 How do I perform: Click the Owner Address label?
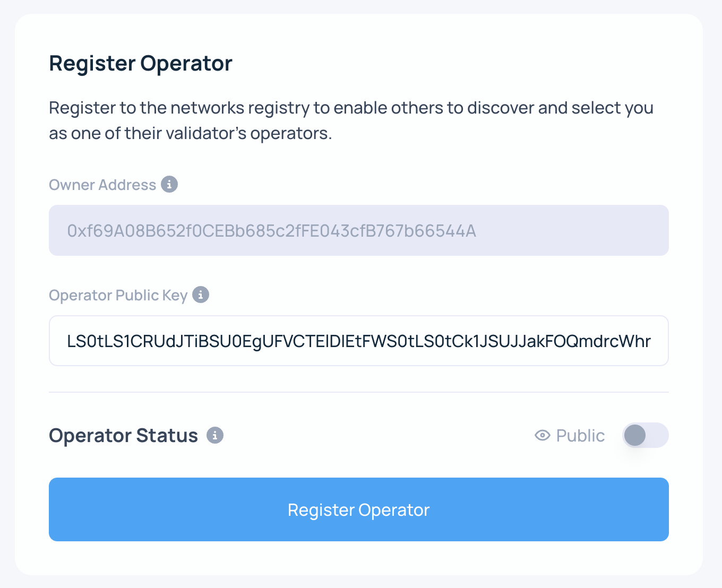point(102,185)
